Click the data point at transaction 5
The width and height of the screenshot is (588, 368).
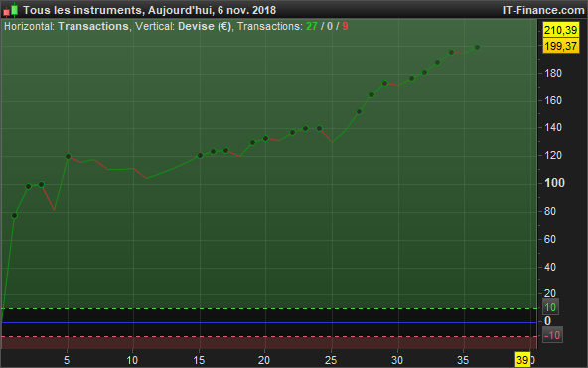click(x=68, y=156)
